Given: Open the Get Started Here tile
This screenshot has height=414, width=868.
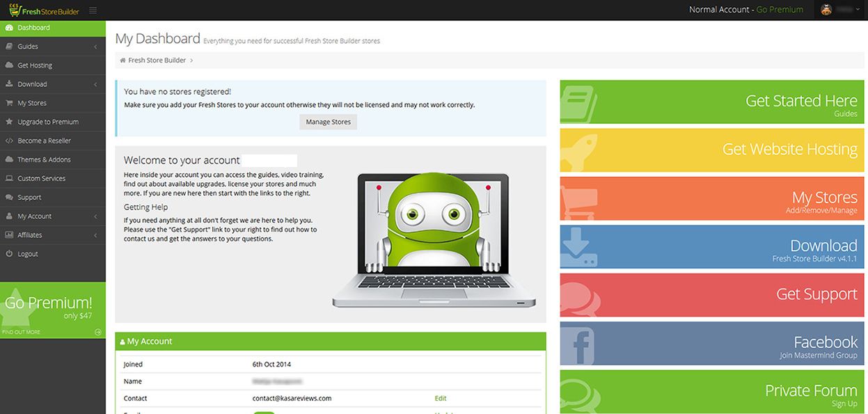Looking at the screenshot, I should coord(712,104).
